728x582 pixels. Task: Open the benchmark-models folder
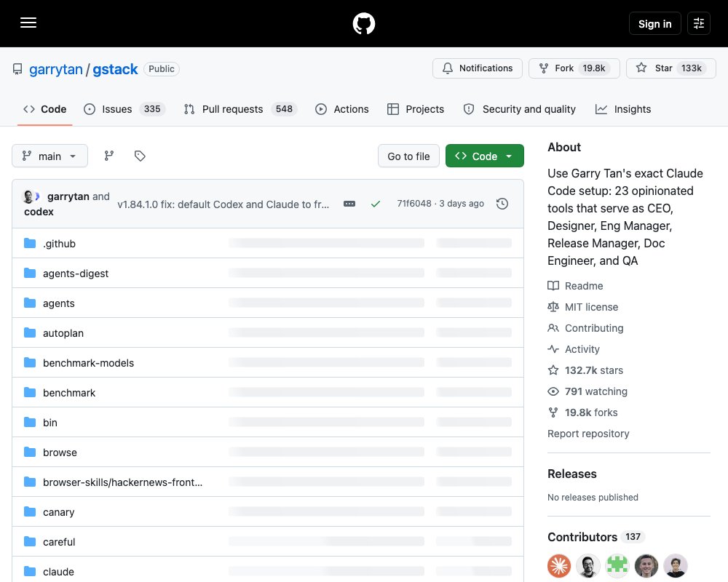pyautogui.click(x=88, y=363)
